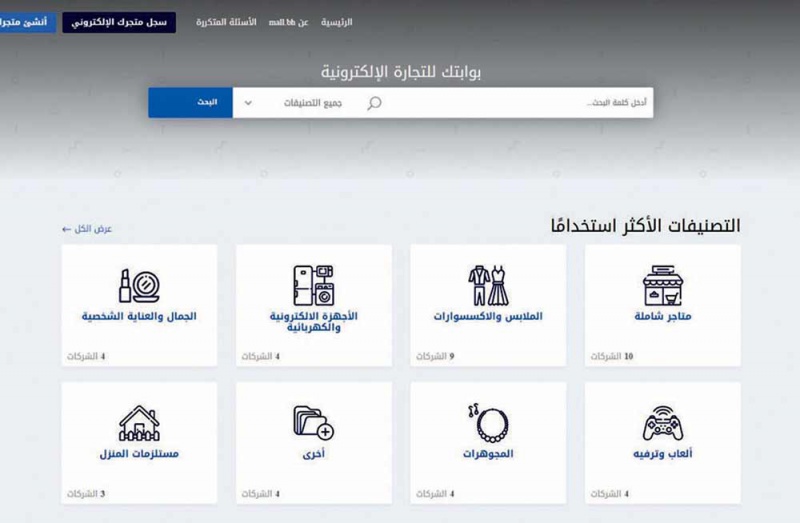Click the أنشئ متجرك button

[x=26, y=22]
